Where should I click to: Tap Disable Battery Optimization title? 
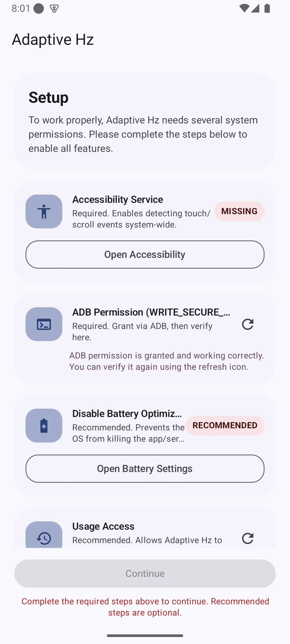point(127,414)
